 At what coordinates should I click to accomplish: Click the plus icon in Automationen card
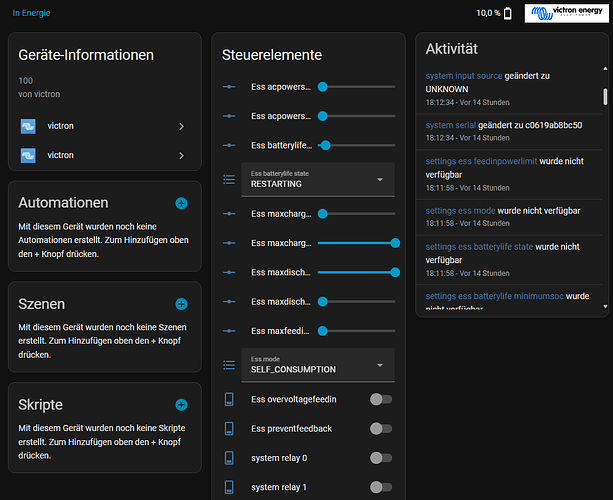181,203
